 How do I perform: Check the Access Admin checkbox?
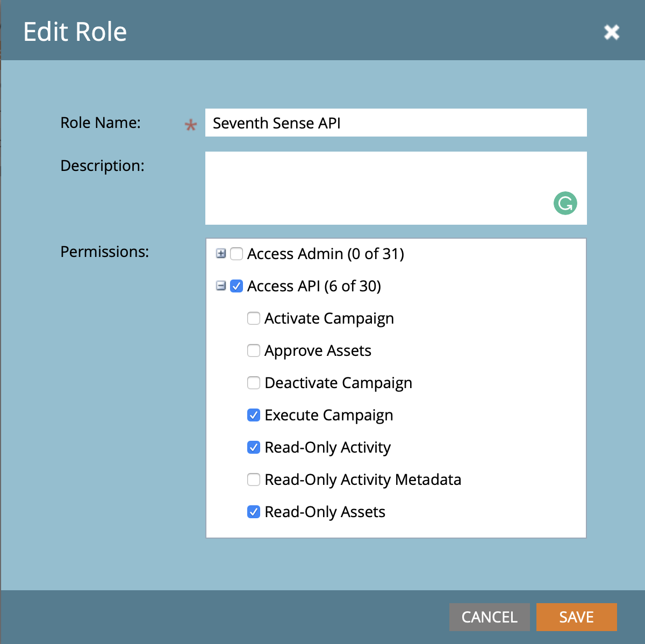pyautogui.click(x=236, y=254)
